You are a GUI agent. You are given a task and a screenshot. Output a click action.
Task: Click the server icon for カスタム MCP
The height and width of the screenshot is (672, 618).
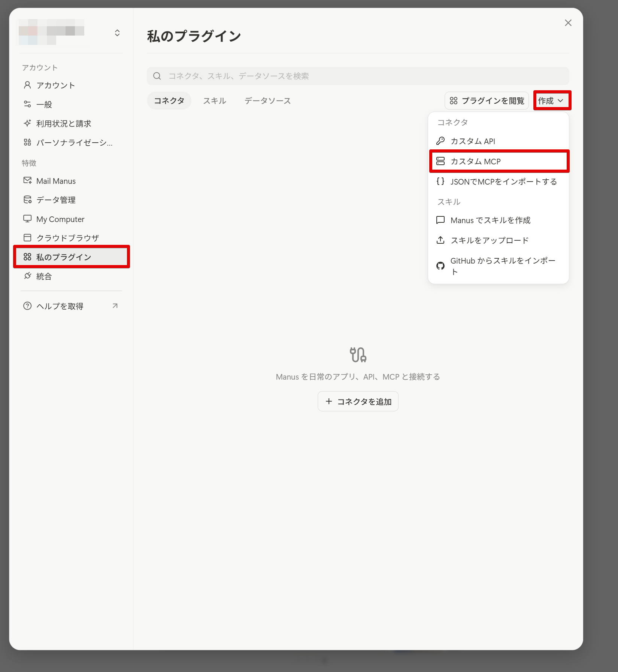440,161
